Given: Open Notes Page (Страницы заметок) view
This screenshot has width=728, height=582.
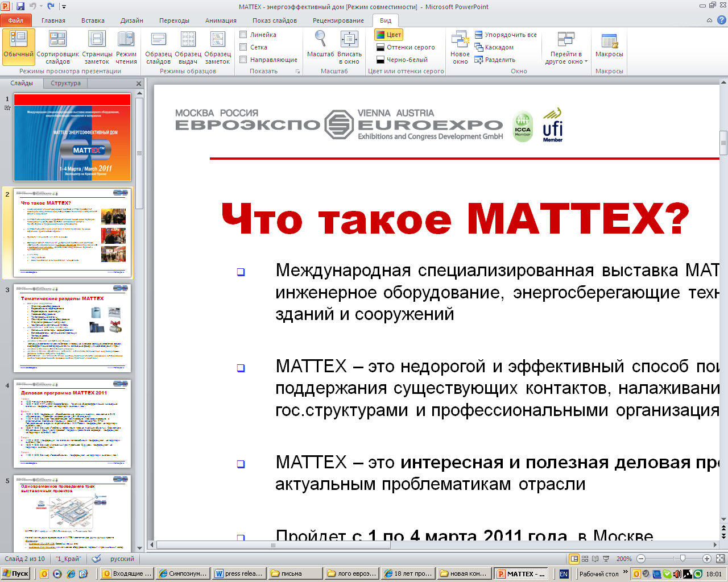Looking at the screenshot, I should [97, 47].
